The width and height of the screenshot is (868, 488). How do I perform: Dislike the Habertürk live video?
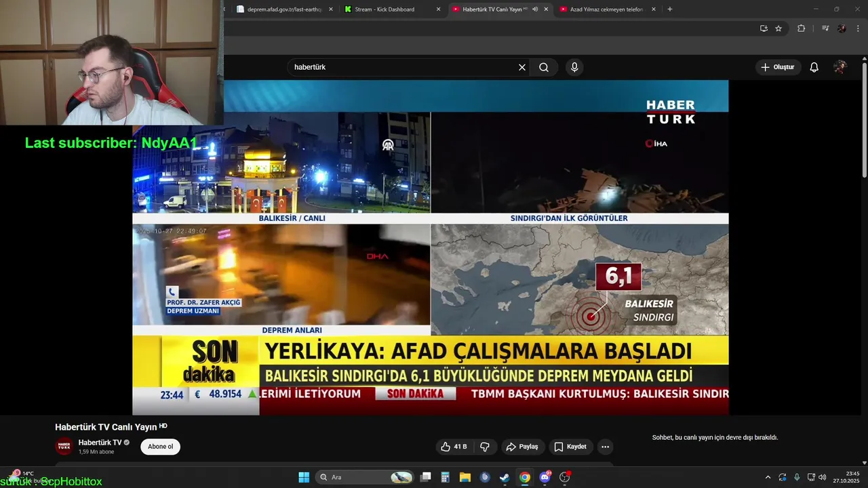tap(485, 447)
